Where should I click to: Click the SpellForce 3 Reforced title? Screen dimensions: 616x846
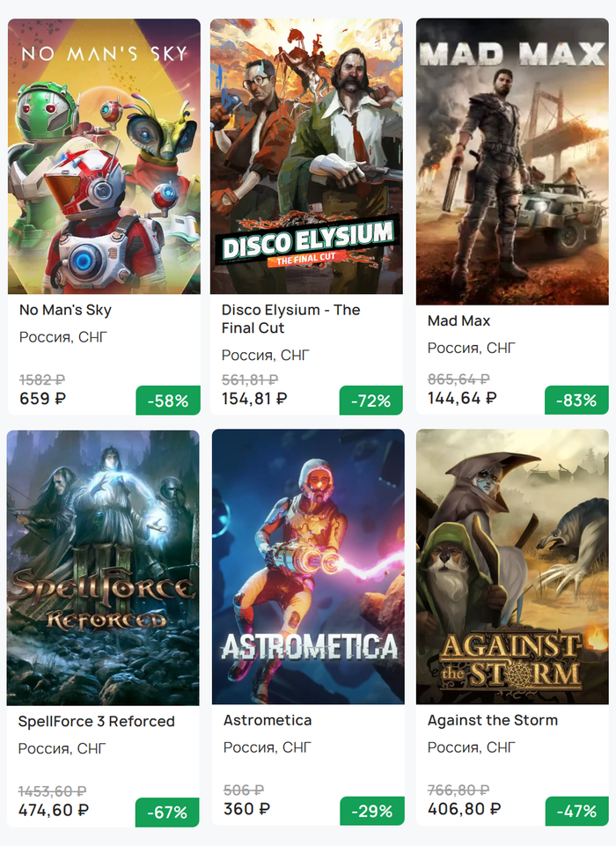point(97,721)
